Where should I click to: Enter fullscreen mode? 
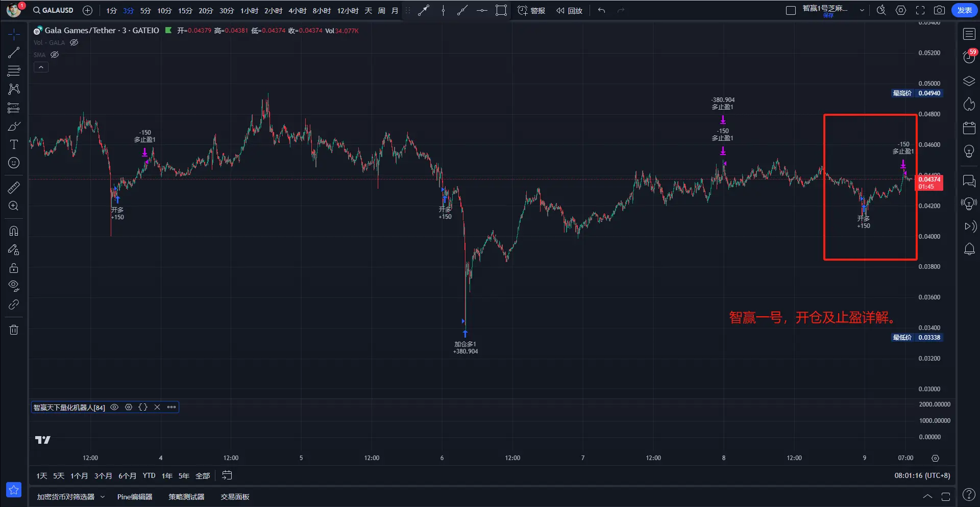pos(920,10)
